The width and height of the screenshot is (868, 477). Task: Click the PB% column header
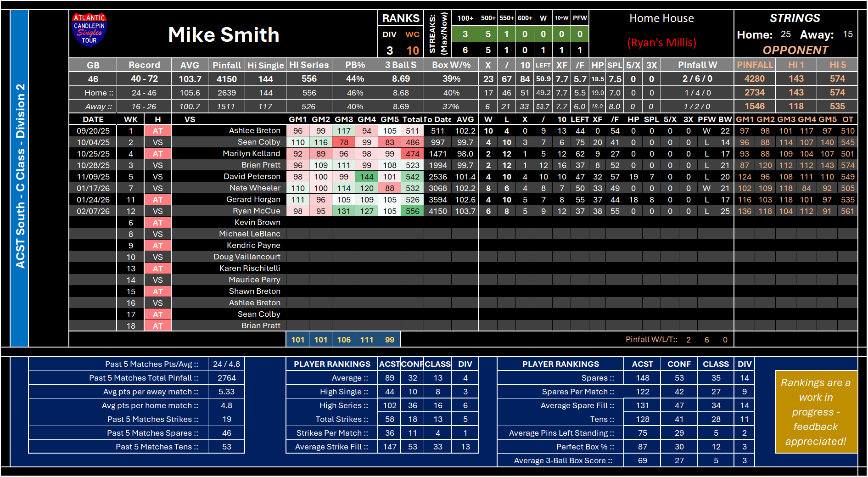point(355,65)
